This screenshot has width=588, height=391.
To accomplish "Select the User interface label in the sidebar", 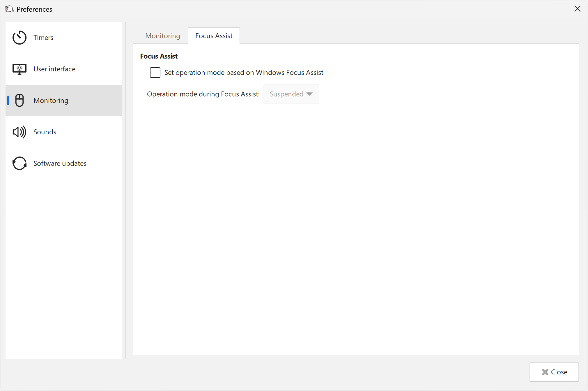I will [x=54, y=69].
